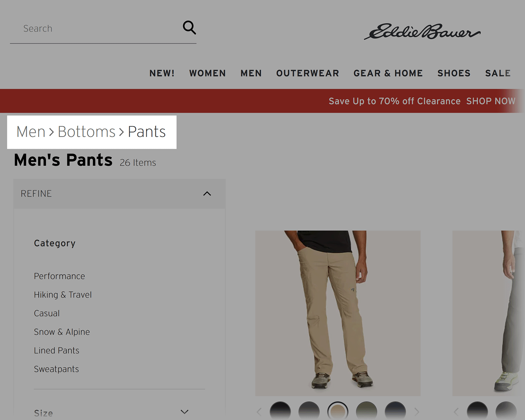
Task: Filter by Sweatpants category
Action: click(x=56, y=369)
